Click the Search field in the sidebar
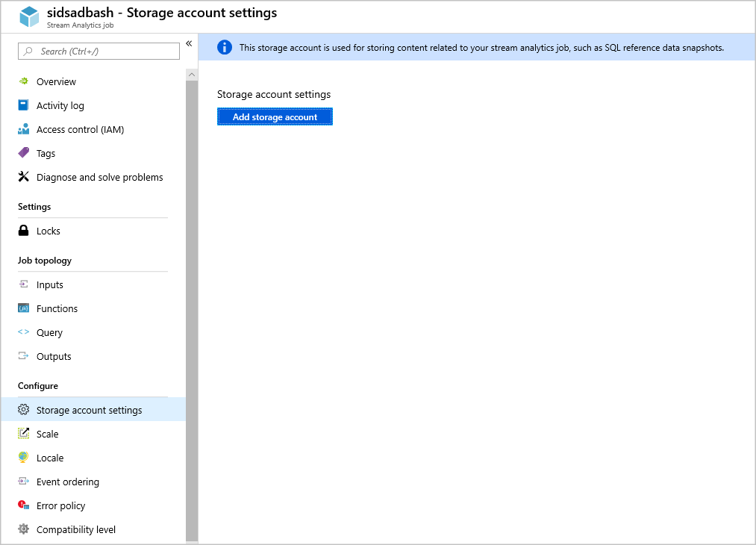Screen dimensions: 756x545 coord(98,51)
